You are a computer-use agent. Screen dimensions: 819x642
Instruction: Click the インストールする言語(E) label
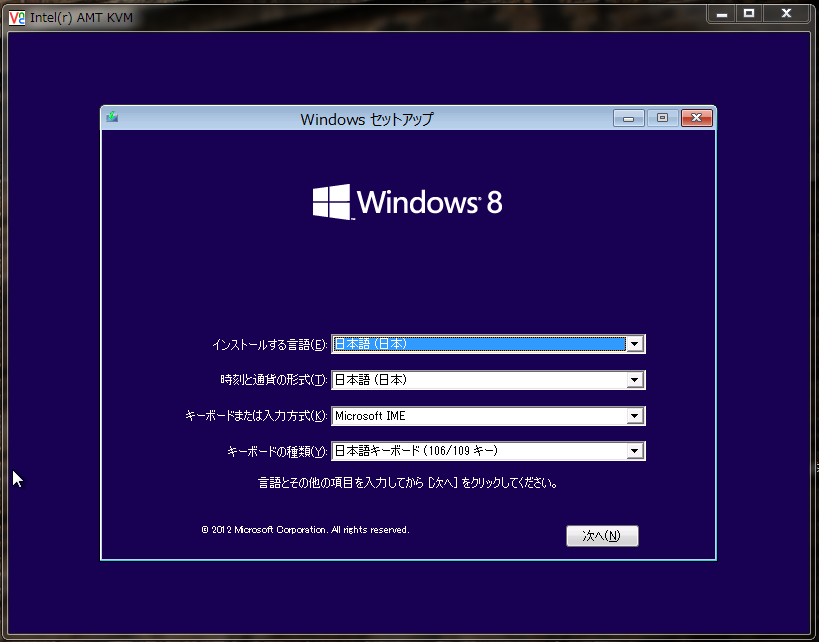pyautogui.click(x=270, y=345)
